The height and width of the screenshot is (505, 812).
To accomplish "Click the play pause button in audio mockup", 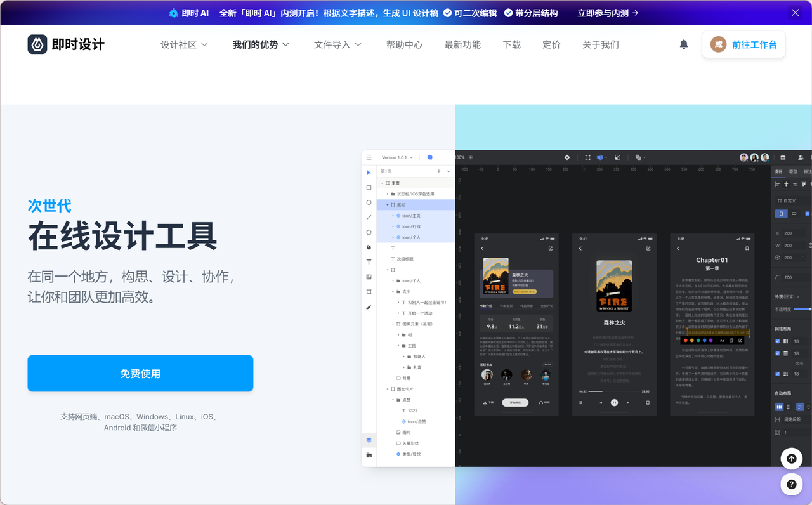I will [614, 403].
